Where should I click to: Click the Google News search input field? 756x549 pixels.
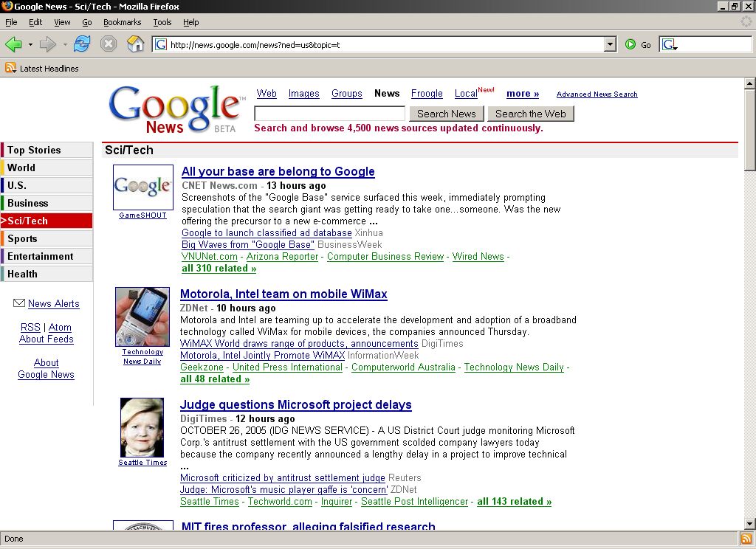(330, 114)
